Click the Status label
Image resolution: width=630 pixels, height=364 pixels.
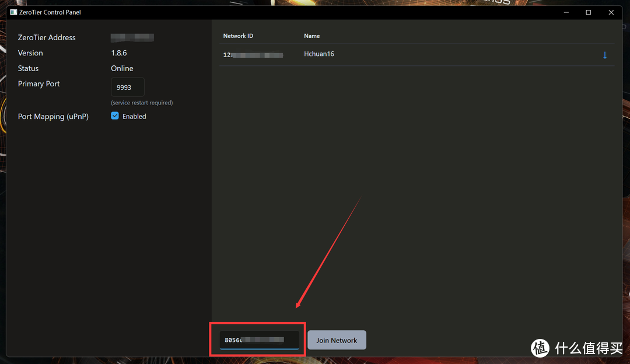pyautogui.click(x=28, y=68)
